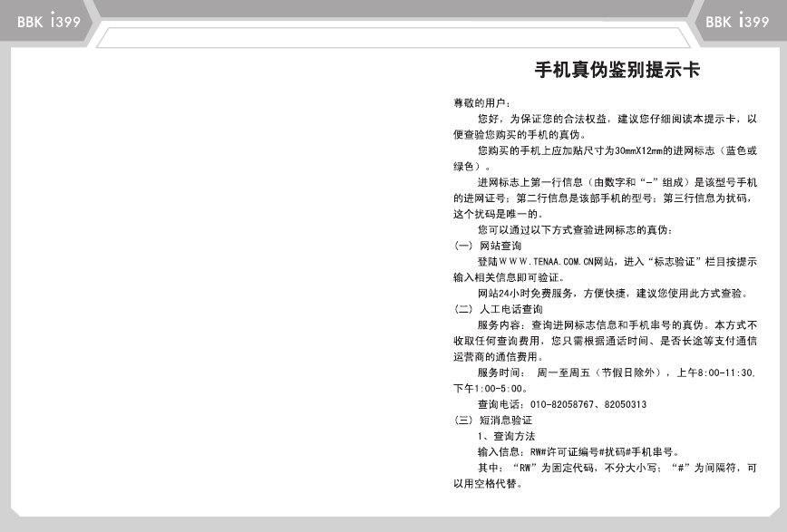Click the heading （三）短消息验证
Image resolution: width=787 pixels, height=532 pixels.
(492, 421)
